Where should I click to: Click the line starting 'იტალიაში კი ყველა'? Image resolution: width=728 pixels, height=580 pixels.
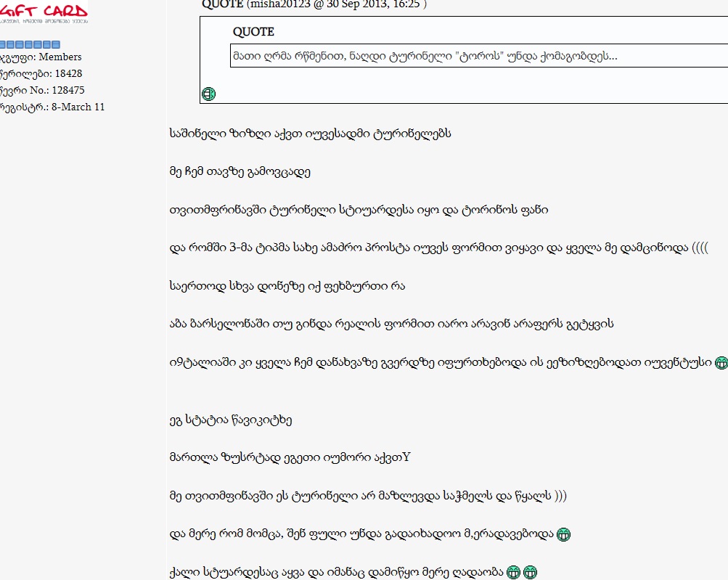[x=441, y=363]
